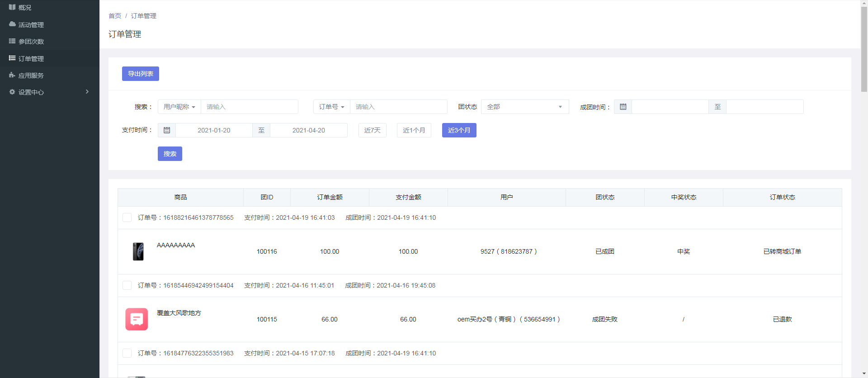Click the 已成团 status cell

click(x=605, y=251)
